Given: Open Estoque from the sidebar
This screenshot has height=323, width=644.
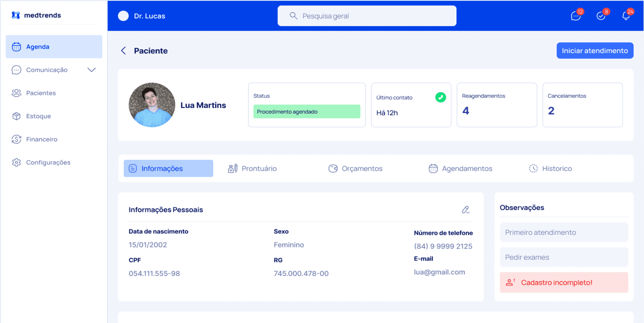Looking at the screenshot, I should click(x=38, y=116).
